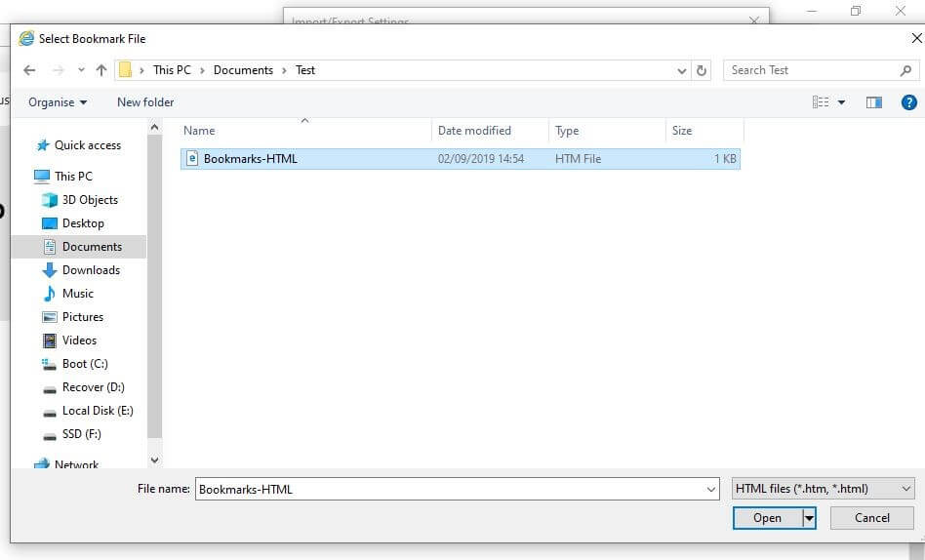Select This PC in navigation pane

click(x=73, y=176)
